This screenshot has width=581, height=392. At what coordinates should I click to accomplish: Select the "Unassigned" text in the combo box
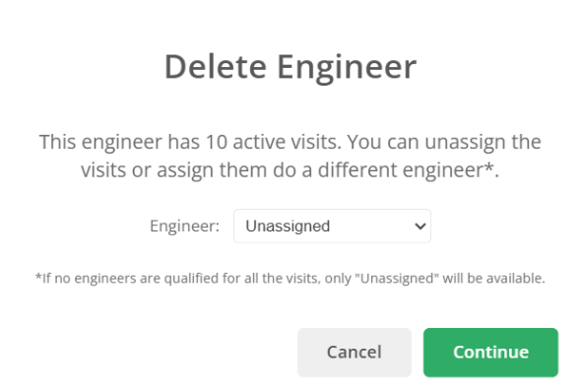click(288, 226)
